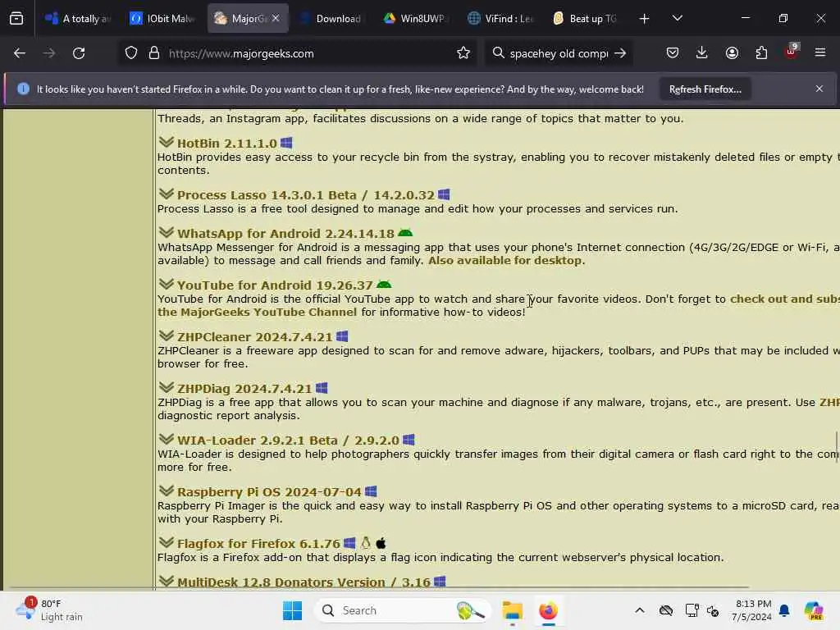The height and width of the screenshot is (630, 840).
Task: Bookmark this page with star icon
Action: 463,53
